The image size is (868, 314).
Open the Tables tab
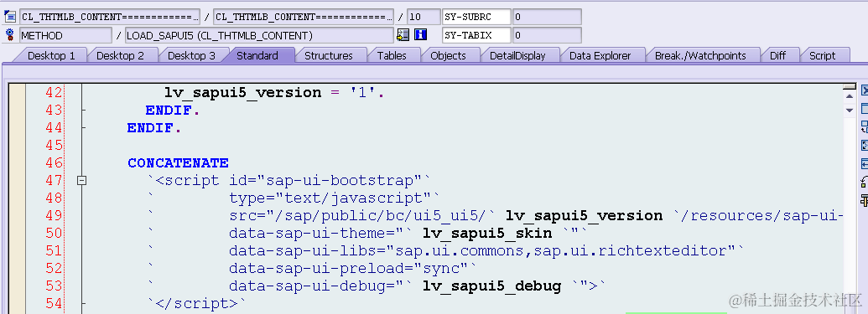392,55
